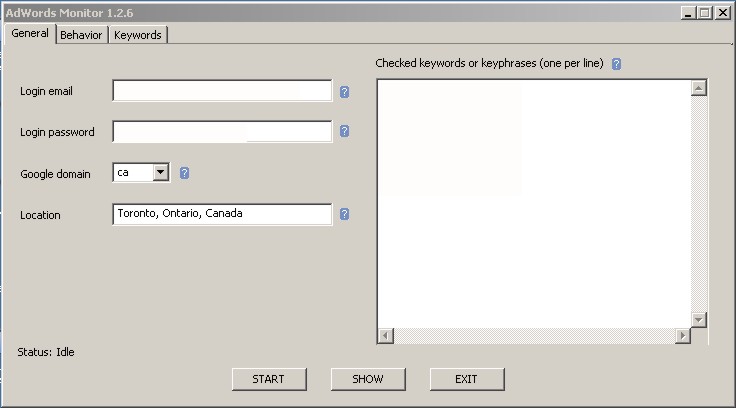Focus the Login email input field

[222, 91]
